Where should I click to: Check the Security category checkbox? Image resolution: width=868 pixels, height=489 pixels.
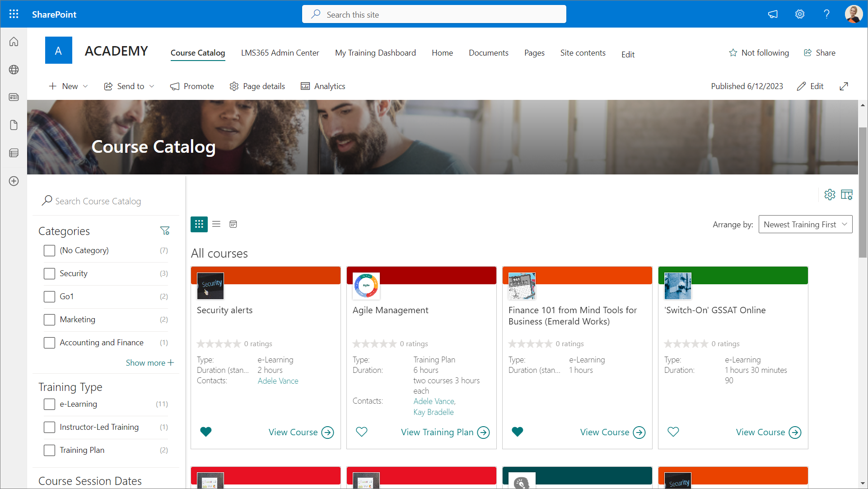coord(49,273)
